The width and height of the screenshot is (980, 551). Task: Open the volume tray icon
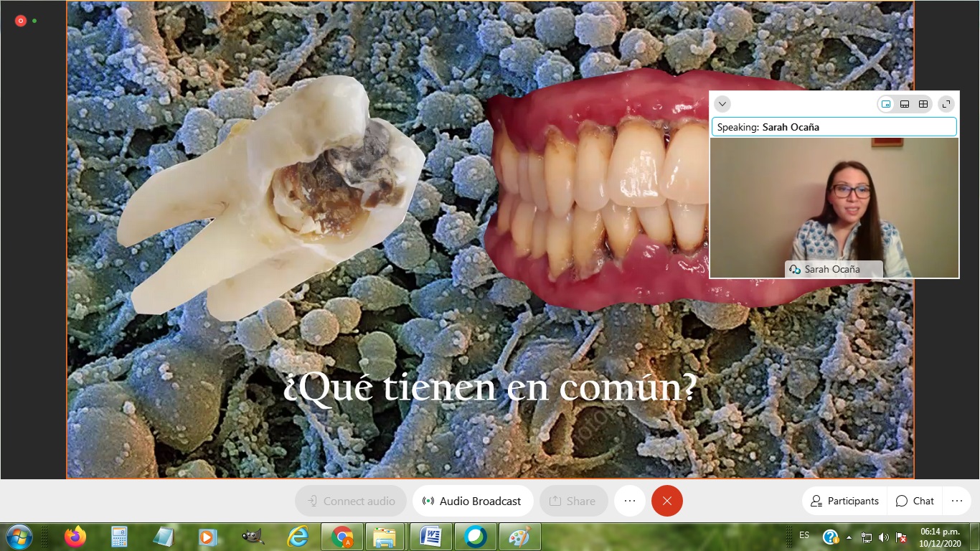884,537
